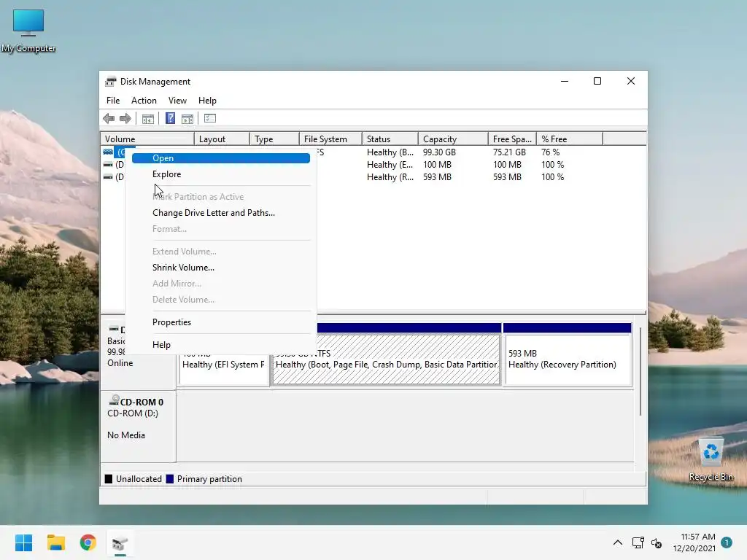Click the CD-ROM 0 disk label panel

click(x=138, y=426)
